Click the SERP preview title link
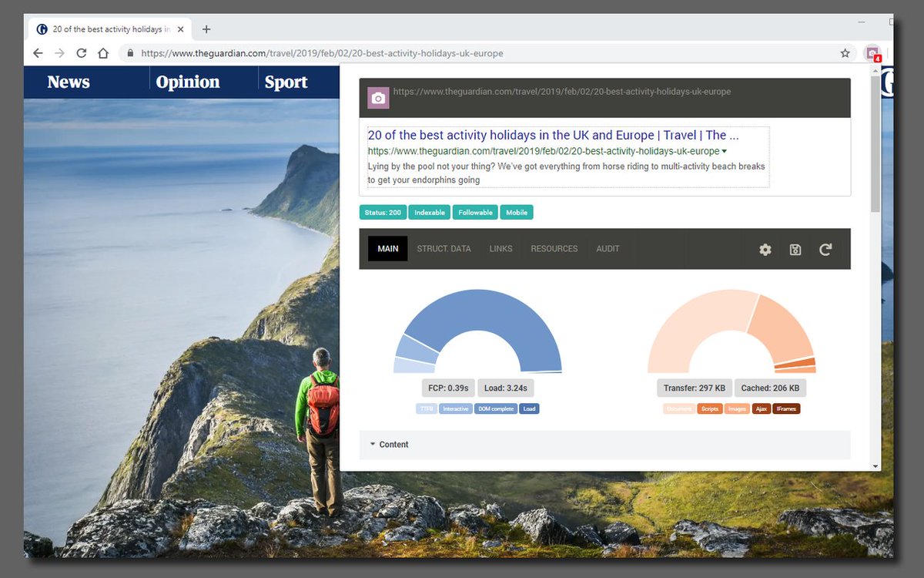Screen dimensions: 924x578 tap(554, 135)
